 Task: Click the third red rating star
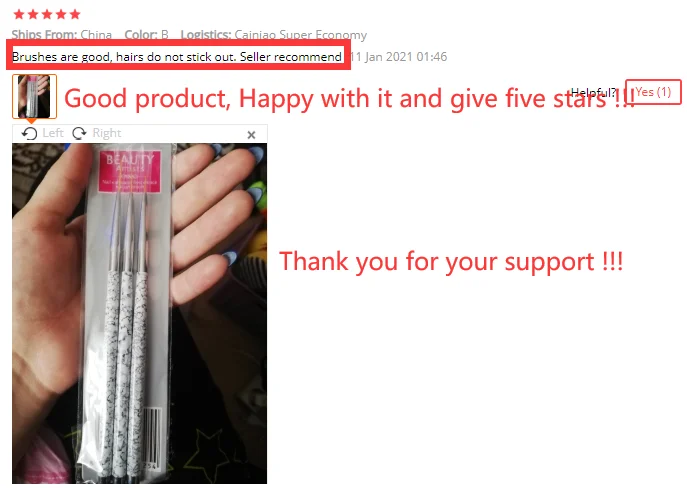pos(47,14)
